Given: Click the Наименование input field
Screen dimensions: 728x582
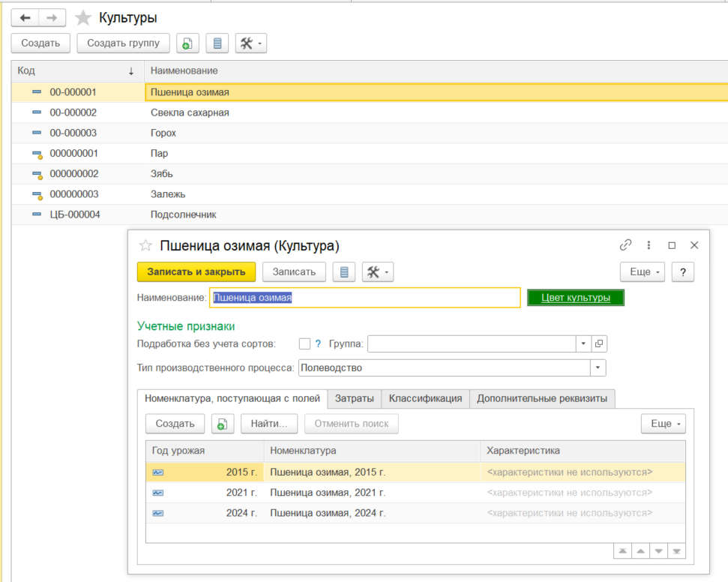Looking at the screenshot, I should [x=365, y=298].
